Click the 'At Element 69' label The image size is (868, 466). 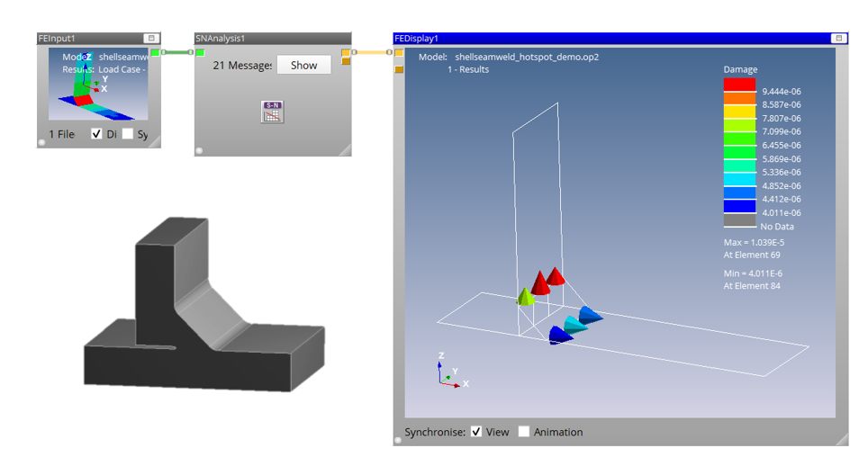tap(751, 255)
